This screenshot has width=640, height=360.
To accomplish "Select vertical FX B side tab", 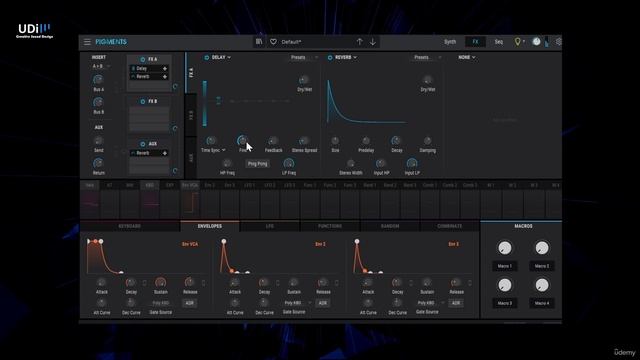I will coord(191,115).
